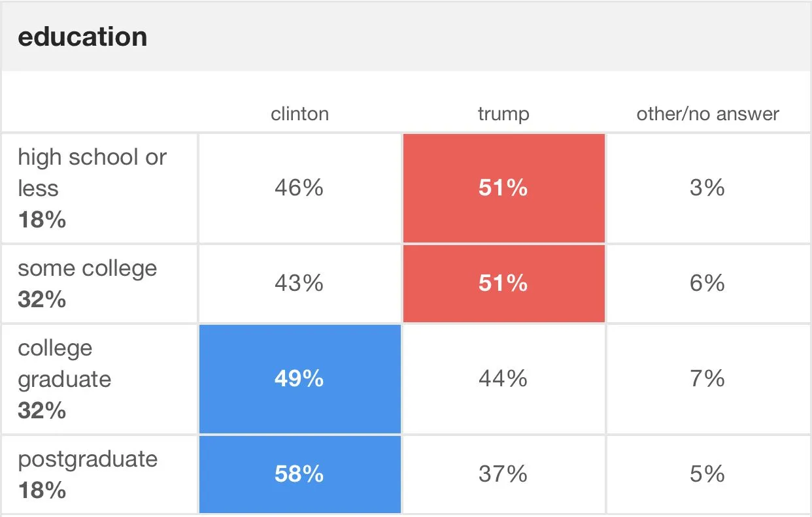Image resolution: width=812 pixels, height=517 pixels.
Task: Click the postgraduate row label
Action: point(88,459)
